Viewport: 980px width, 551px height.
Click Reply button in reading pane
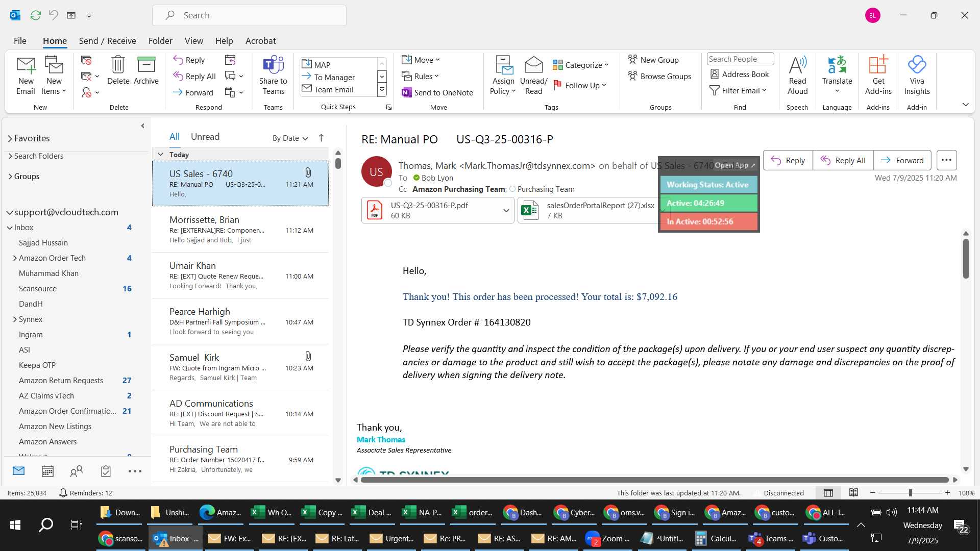788,160
